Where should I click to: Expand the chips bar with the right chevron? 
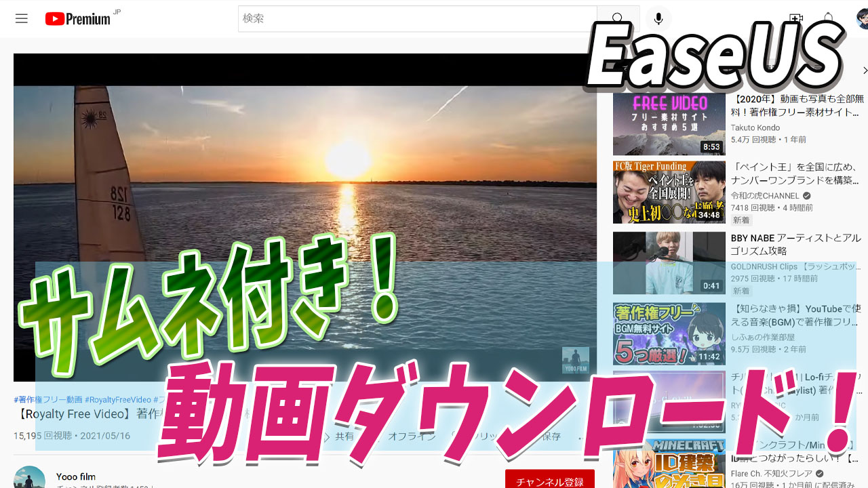(865, 70)
